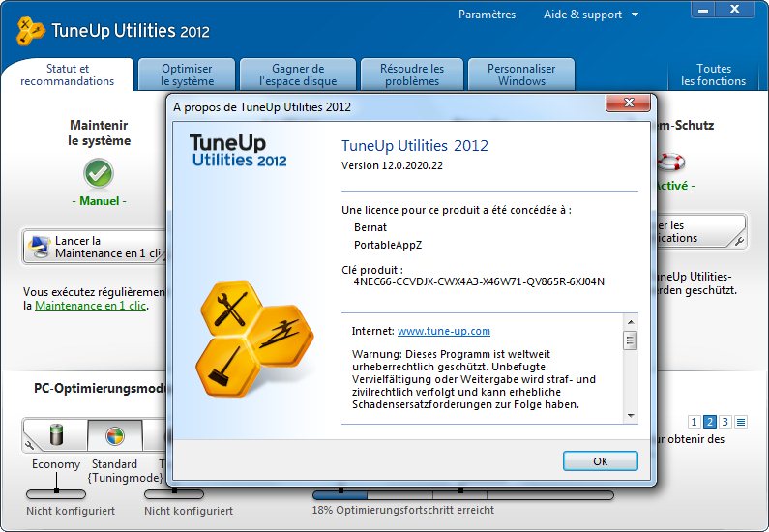Screen dimensions: 769x532
Task: Click Lancer la Maintenance en 1 clic button
Action: tap(95, 247)
